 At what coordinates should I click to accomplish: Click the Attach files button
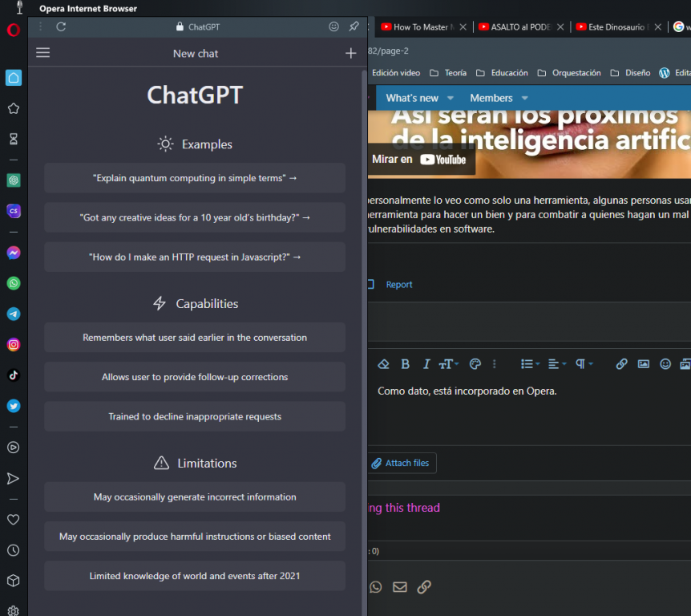[400, 463]
